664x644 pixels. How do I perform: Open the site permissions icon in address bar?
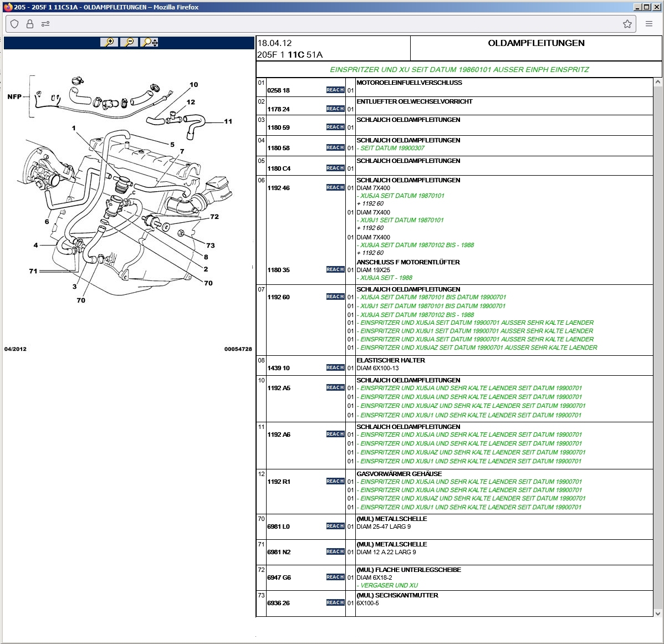coord(45,24)
